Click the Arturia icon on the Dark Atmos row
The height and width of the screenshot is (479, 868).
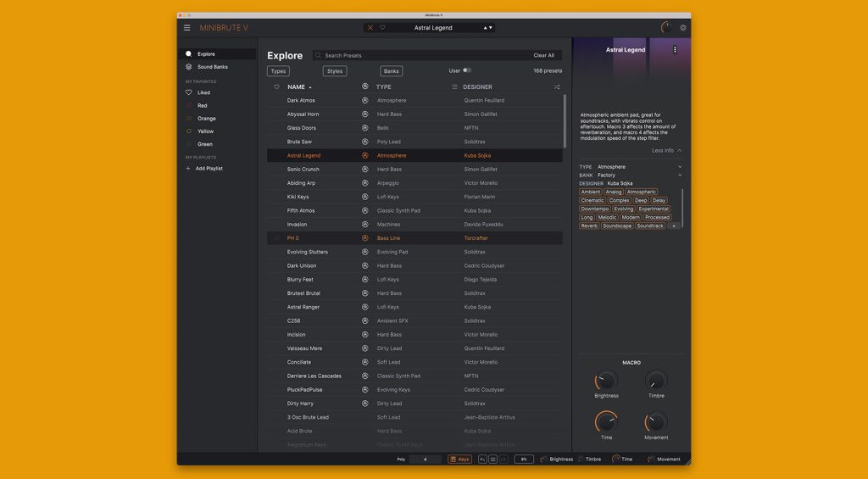click(x=364, y=100)
